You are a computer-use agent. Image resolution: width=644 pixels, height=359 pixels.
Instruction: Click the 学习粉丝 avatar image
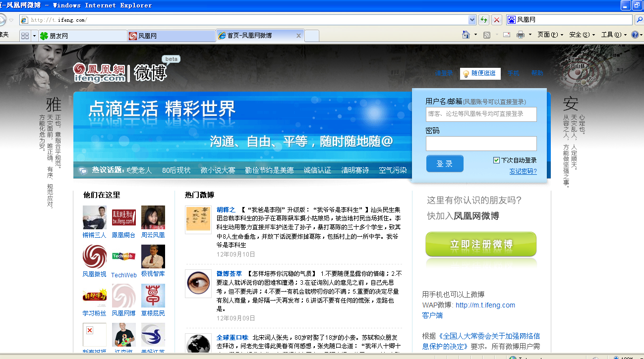(x=94, y=296)
